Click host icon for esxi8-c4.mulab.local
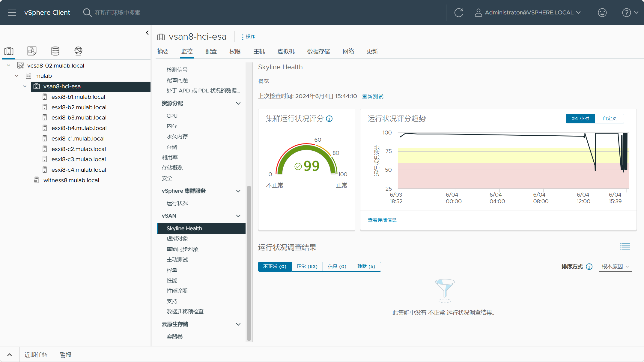 [45, 170]
